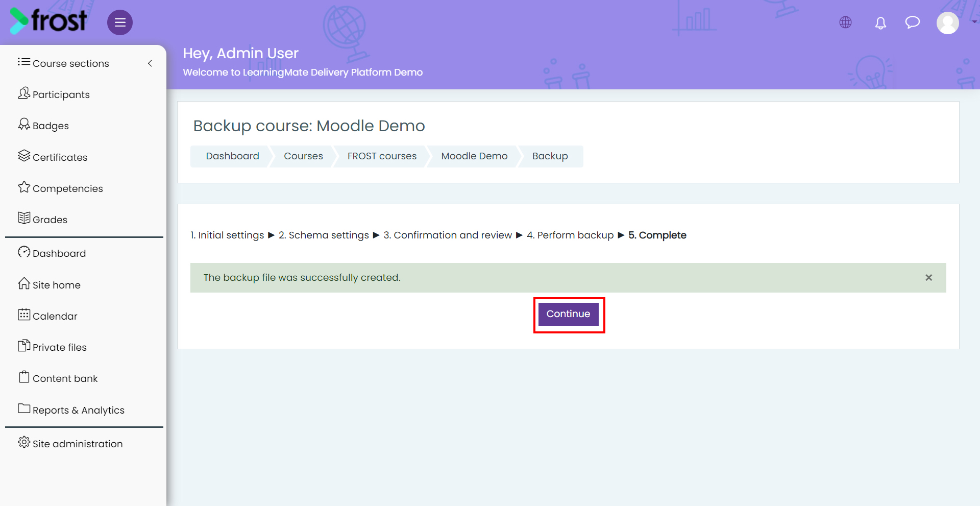Image resolution: width=980 pixels, height=506 pixels.
Task: Click the Calendar icon in sidebar
Action: pos(24,315)
